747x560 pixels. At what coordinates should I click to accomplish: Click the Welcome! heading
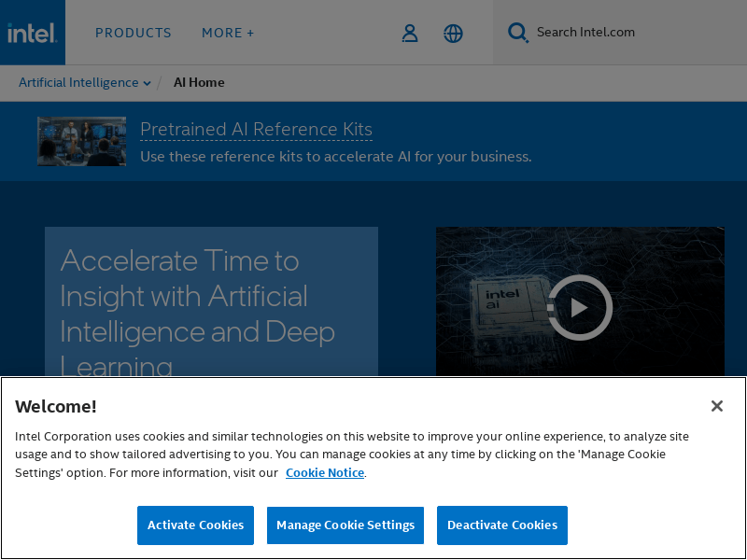(x=56, y=406)
